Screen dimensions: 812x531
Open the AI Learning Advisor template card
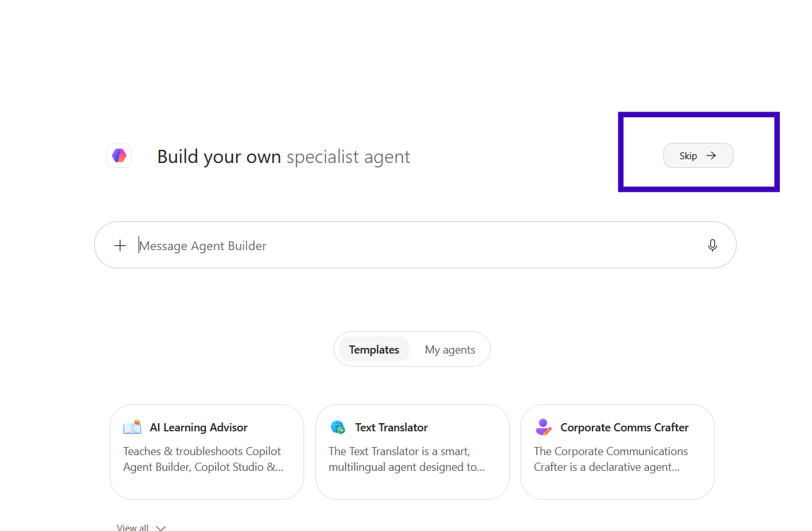[x=207, y=452]
